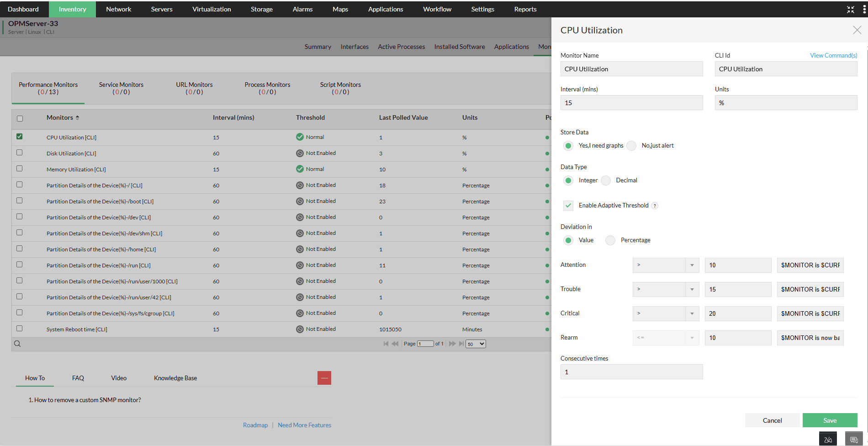
Task: Click the last page arrow in pagination
Action: click(461, 343)
